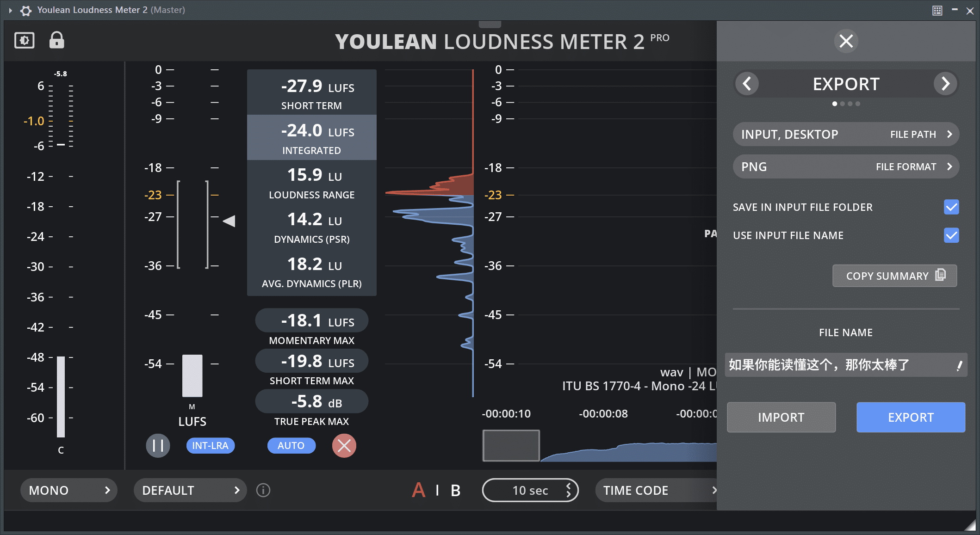980x535 pixels.
Task: Uncheck Save in Input File Folder
Action: tap(951, 207)
